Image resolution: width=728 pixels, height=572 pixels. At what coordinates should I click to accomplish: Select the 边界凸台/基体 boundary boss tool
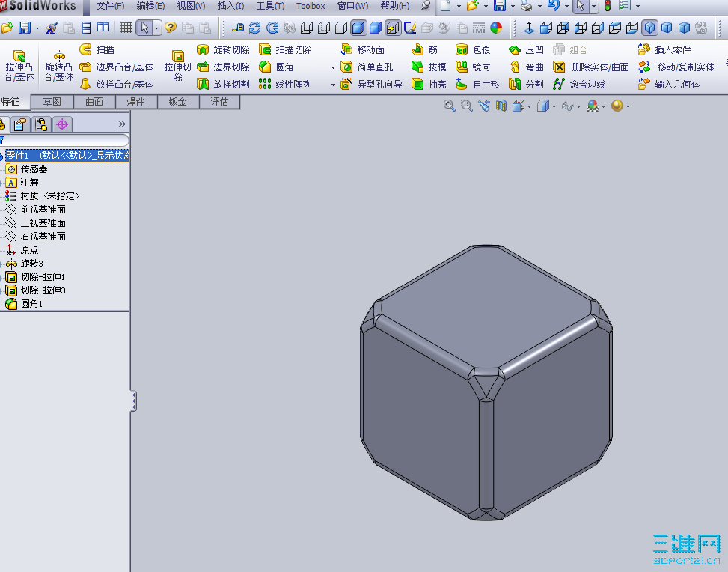pos(116,67)
